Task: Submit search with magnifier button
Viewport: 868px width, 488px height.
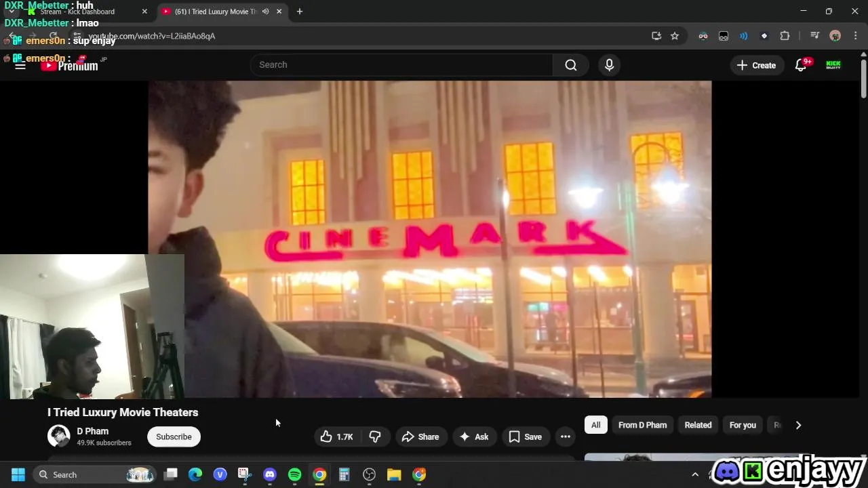Action: coord(571,65)
